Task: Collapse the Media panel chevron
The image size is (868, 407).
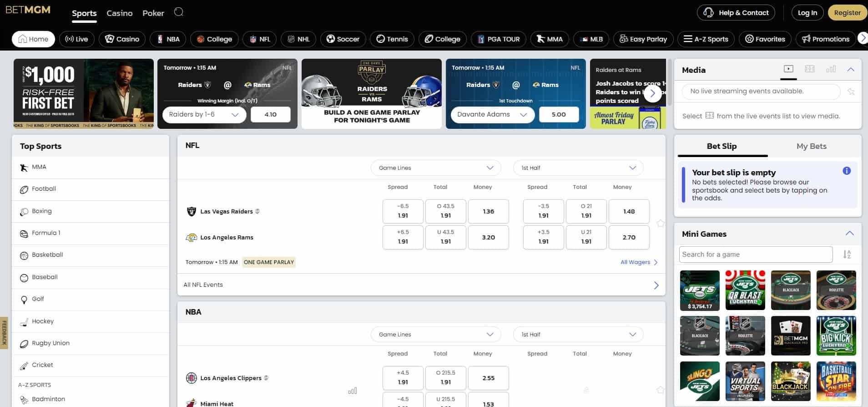Action: (x=851, y=70)
